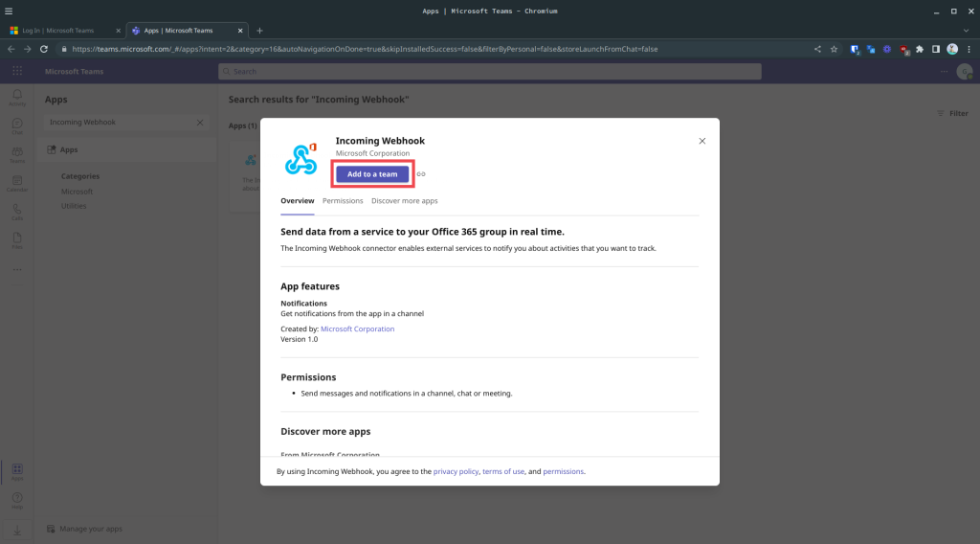
Task: Close the Apps Microsoft Teams tab
Action: (240, 30)
